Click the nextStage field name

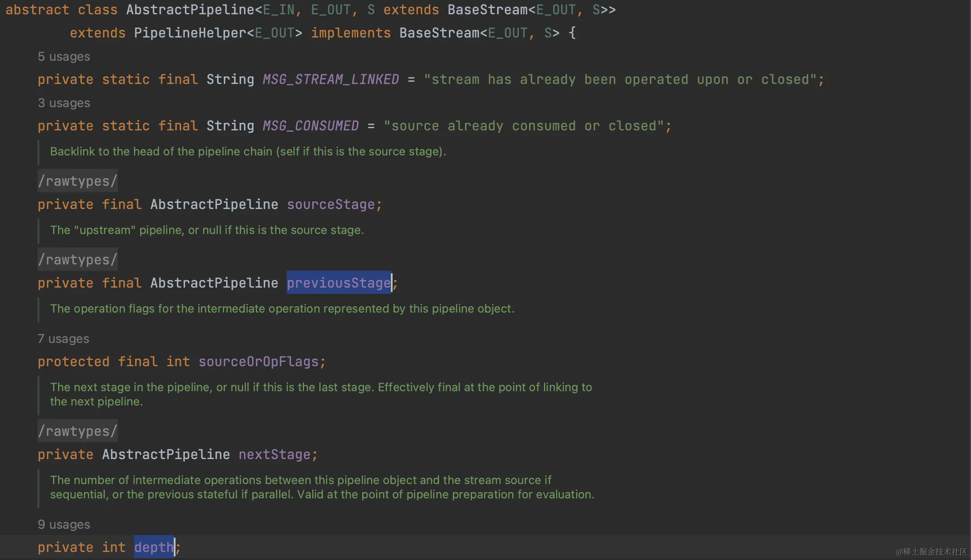point(274,455)
